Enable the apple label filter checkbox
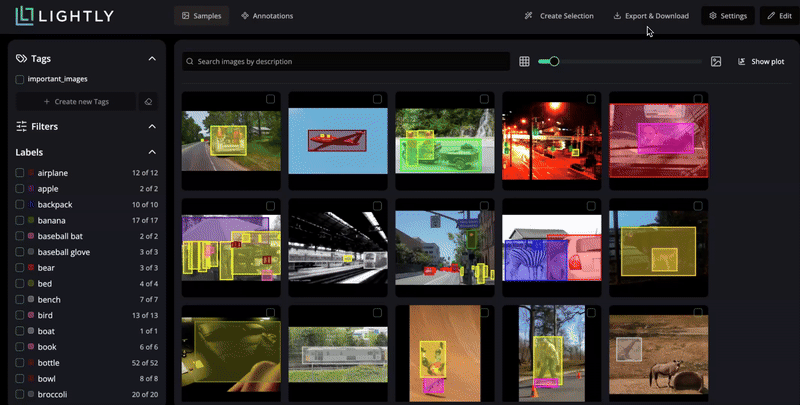The height and width of the screenshot is (405, 800). [x=19, y=189]
